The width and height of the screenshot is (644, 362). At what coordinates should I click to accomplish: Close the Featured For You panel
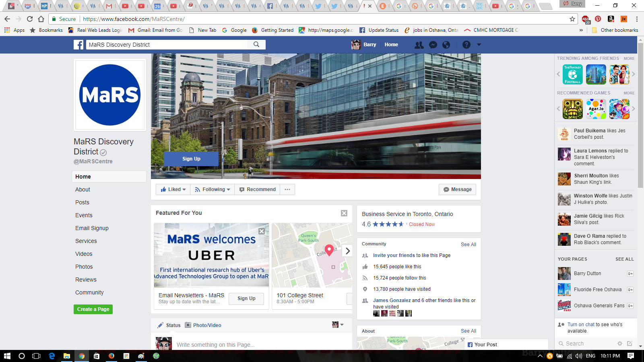[344, 213]
